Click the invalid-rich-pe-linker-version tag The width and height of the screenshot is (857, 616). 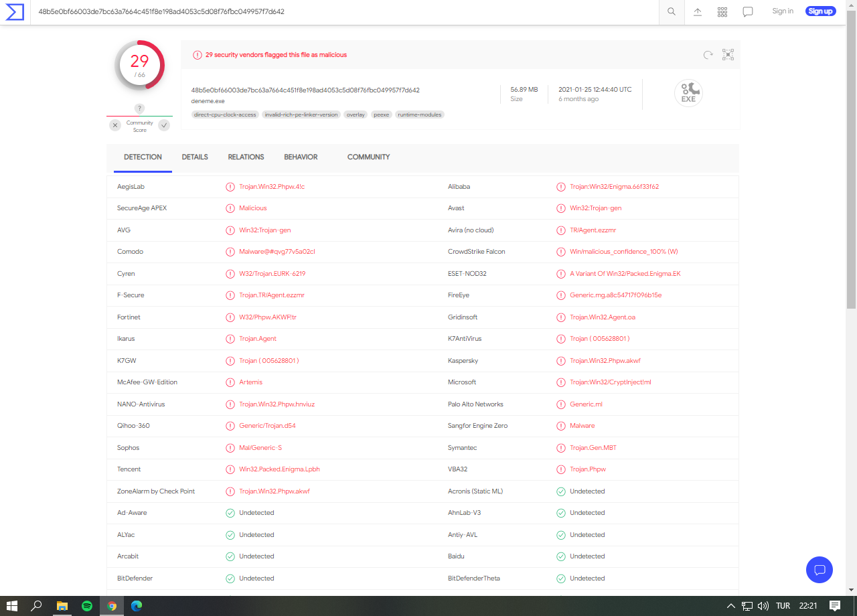click(301, 114)
